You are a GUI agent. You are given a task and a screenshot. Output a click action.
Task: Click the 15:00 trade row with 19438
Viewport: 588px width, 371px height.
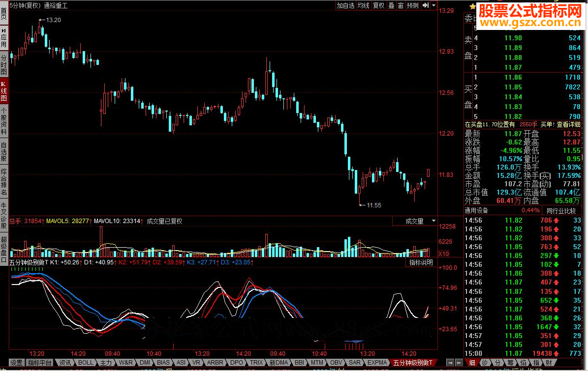[x=523, y=353]
